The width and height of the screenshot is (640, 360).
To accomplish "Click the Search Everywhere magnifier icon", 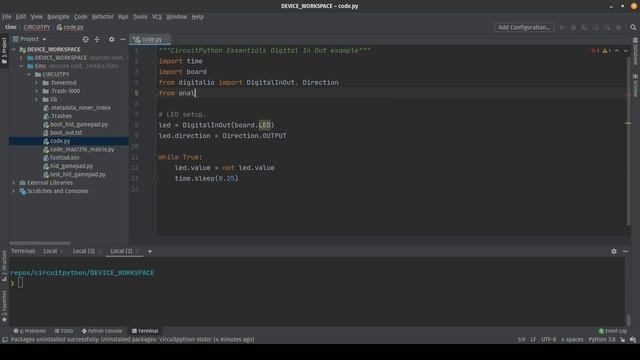I will pos(633,27).
